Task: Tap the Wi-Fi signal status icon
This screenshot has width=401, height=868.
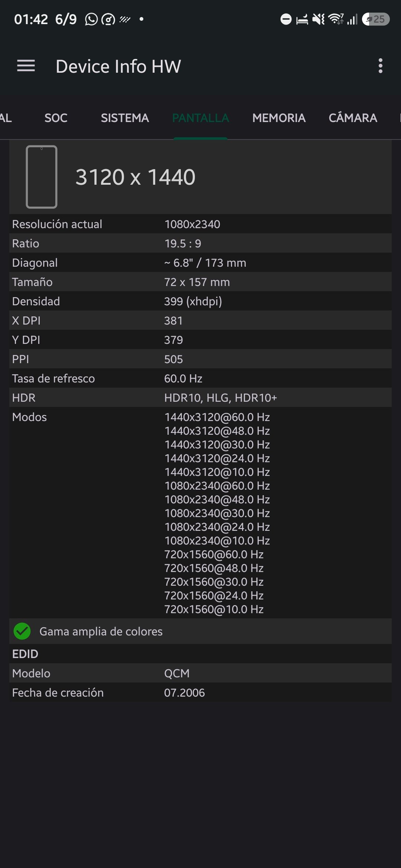Action: point(336,19)
